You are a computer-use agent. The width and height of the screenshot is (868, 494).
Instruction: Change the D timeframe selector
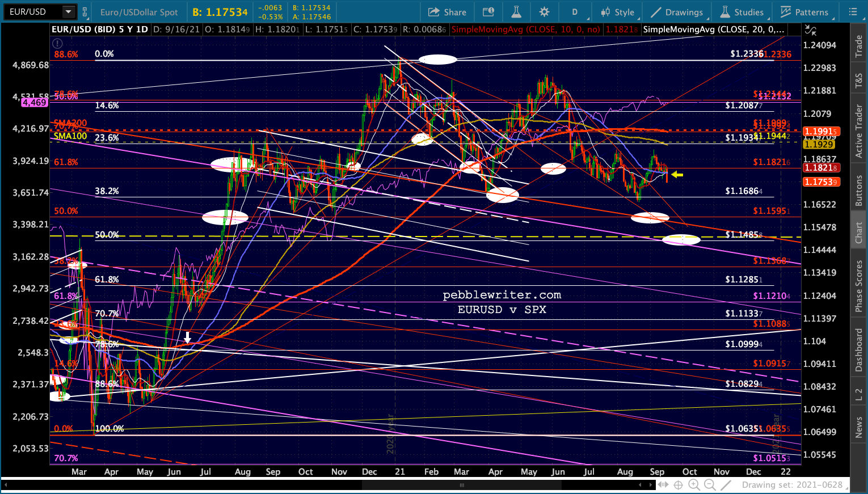tap(575, 12)
